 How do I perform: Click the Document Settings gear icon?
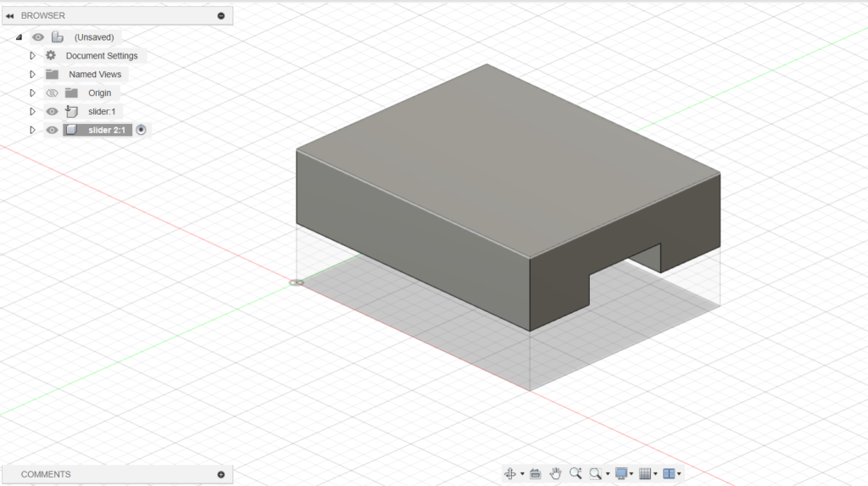[x=51, y=55]
